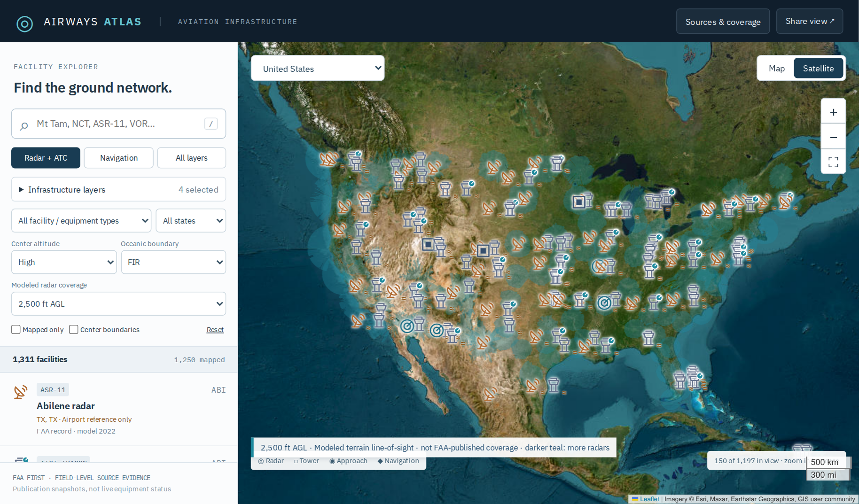The image size is (859, 504).
Task: Click the Navigation legend entry
Action: pyautogui.click(x=398, y=461)
